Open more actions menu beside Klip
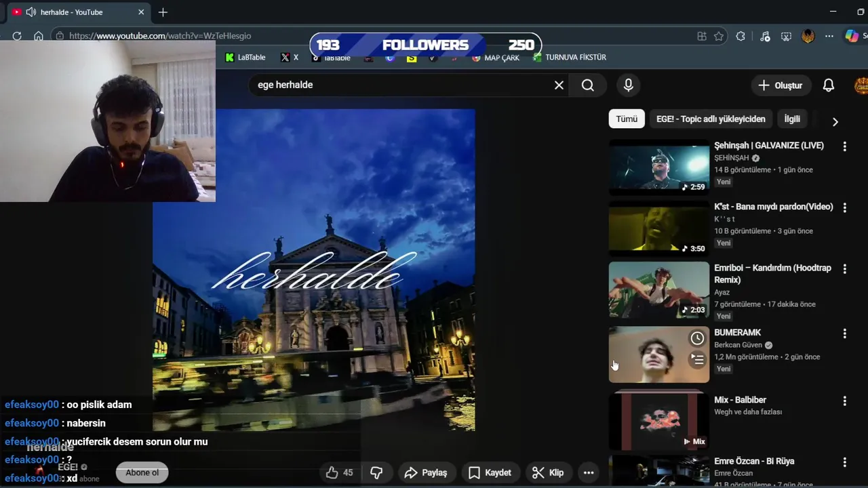Image resolution: width=868 pixels, height=488 pixels. click(589, 472)
